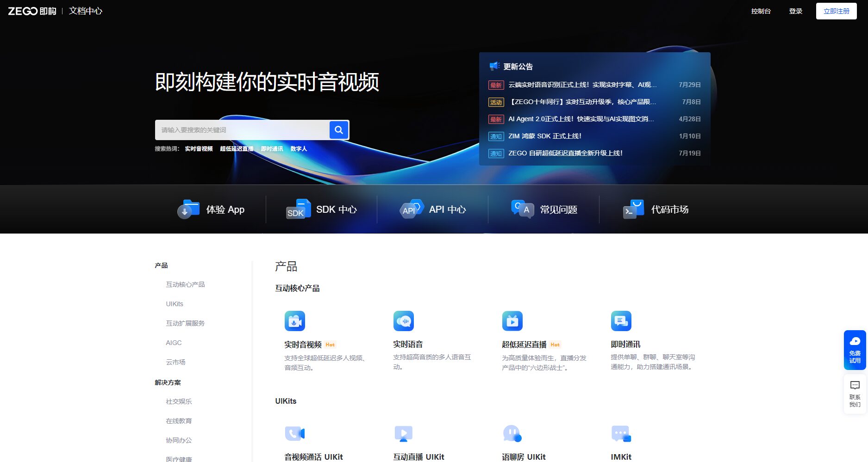Open the API 中心 icon
Image resolution: width=868 pixels, height=462 pixels.
coord(412,209)
